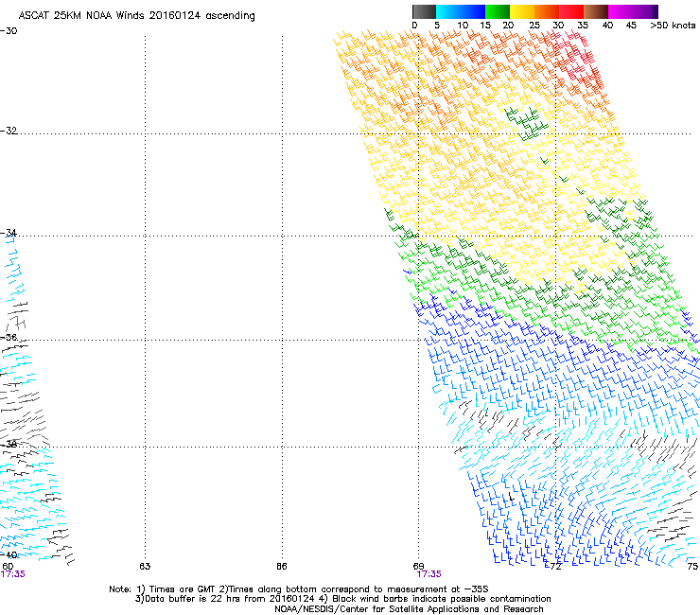Click the longitude label '63'
The height and width of the screenshot is (615, 700).
[x=145, y=567]
